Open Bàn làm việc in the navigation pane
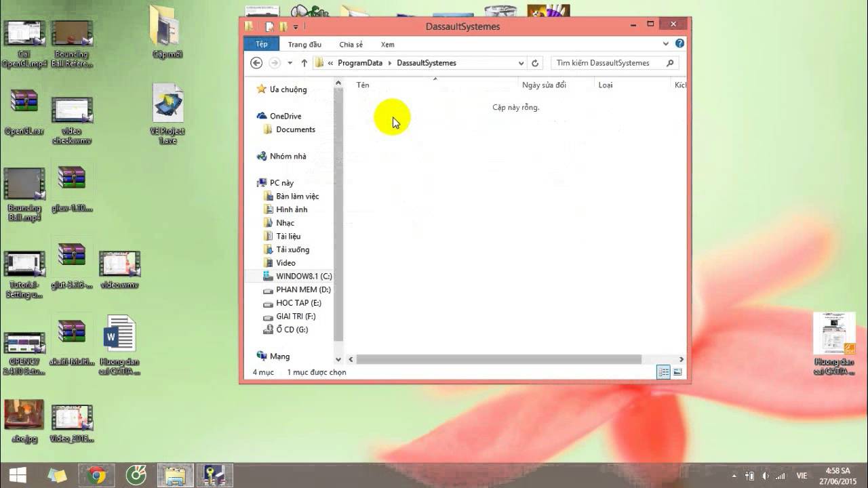The image size is (868, 488). tap(297, 196)
